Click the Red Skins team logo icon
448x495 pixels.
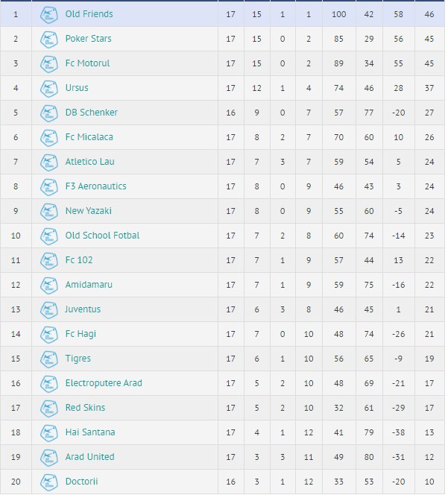[x=49, y=408]
